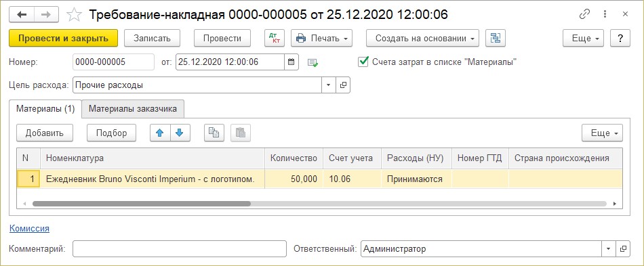The width and height of the screenshot is (644, 266).
Task: Expand Ответственный dropdown list
Action: 608,248
